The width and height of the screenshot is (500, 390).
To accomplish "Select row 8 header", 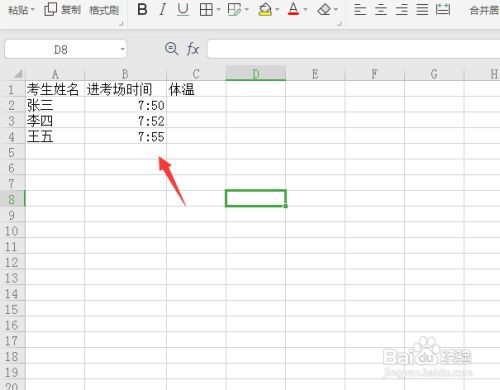I will coord(12,199).
